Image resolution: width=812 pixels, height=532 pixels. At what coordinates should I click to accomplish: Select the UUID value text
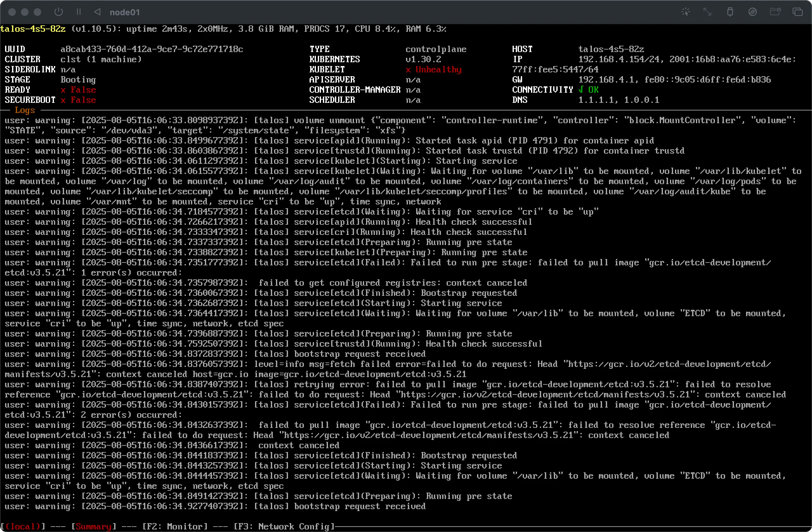click(152, 49)
